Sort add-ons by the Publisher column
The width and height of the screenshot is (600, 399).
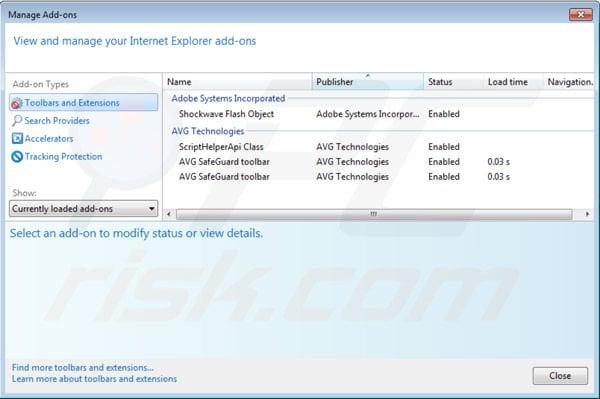pos(368,81)
